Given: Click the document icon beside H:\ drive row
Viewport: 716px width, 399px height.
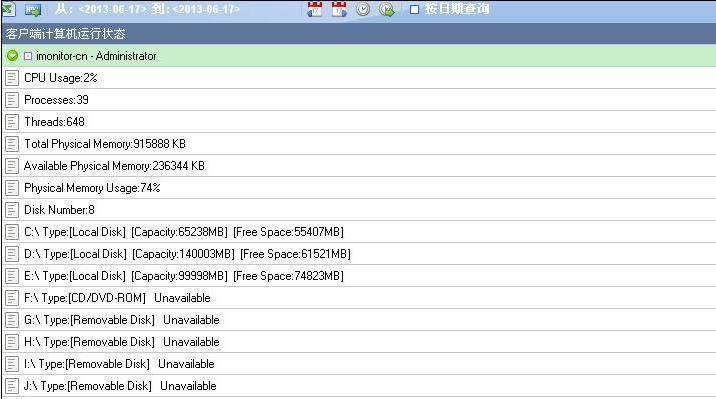Looking at the screenshot, I should tap(12, 341).
